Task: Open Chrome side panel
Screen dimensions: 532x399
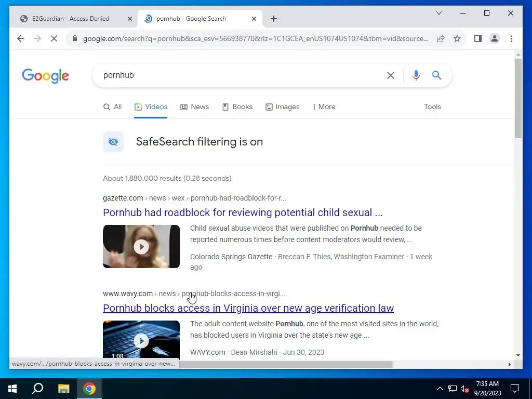Action: [x=478, y=38]
